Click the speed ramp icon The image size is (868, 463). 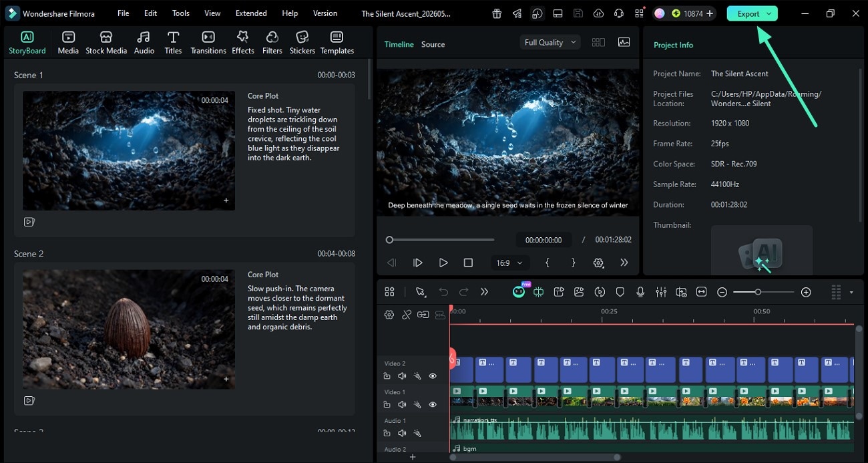600,292
